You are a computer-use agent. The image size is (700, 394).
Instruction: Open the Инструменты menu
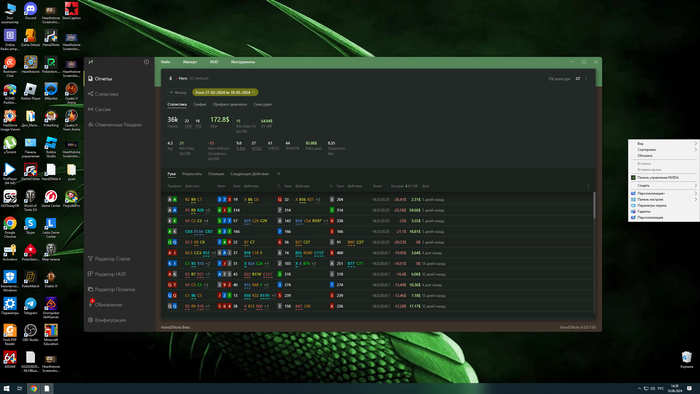(x=243, y=62)
